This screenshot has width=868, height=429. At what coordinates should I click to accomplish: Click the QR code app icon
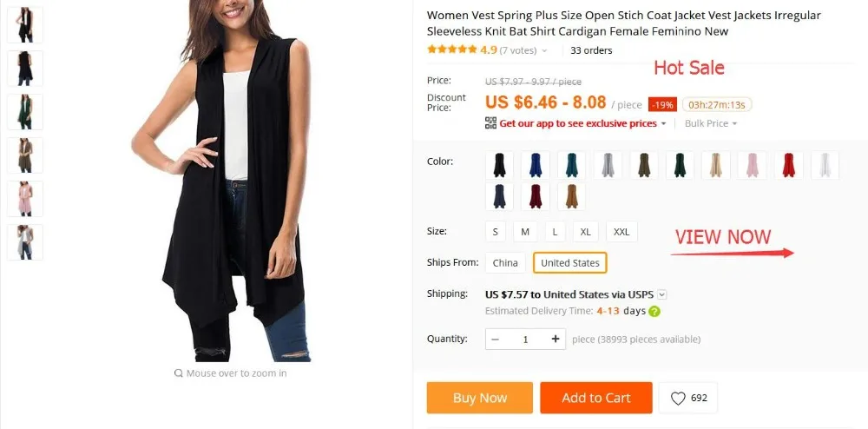pos(490,123)
